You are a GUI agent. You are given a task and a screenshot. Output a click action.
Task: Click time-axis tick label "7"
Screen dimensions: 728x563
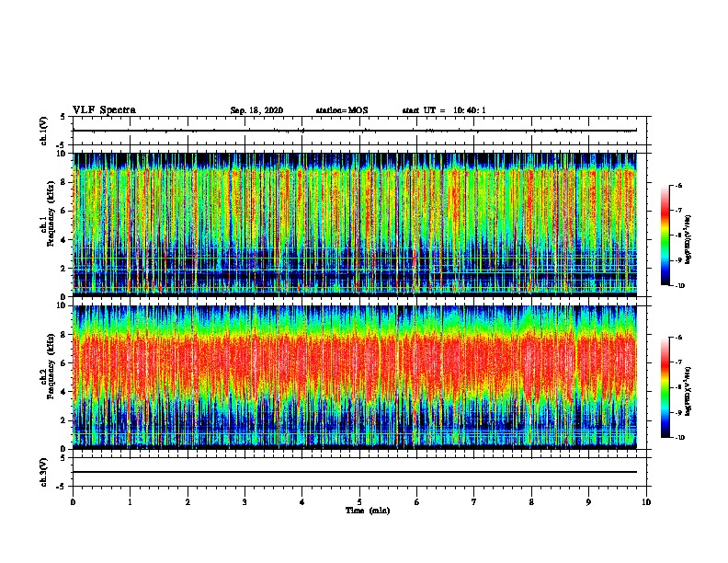(x=474, y=502)
